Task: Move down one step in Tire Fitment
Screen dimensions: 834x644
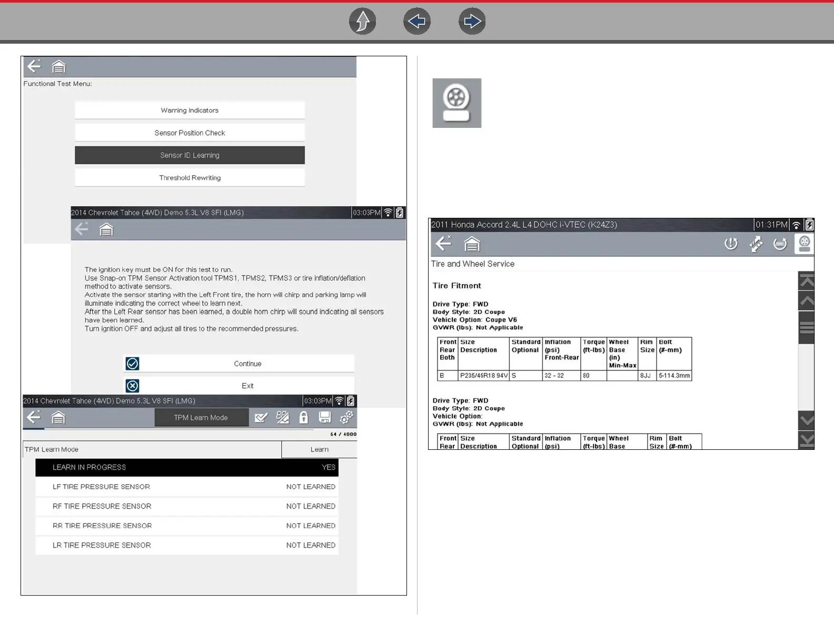Action: 807,420
